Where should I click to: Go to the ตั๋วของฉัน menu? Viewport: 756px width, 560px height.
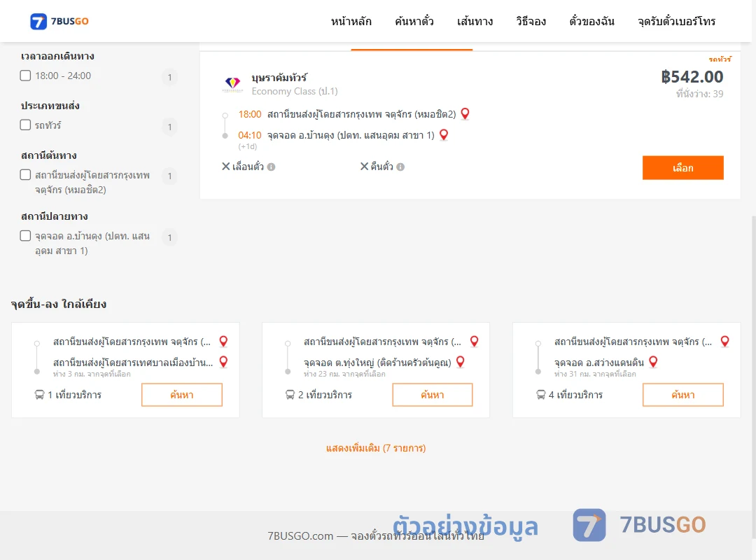[591, 22]
